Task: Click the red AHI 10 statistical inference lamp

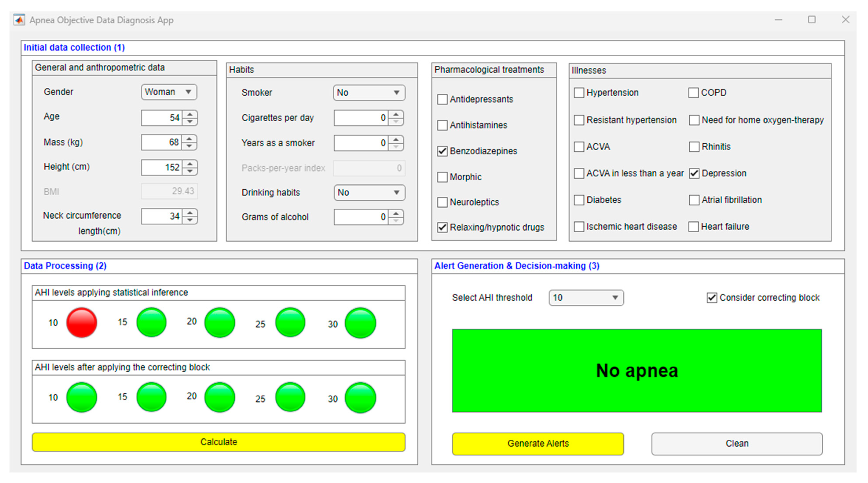Action: [x=82, y=322]
